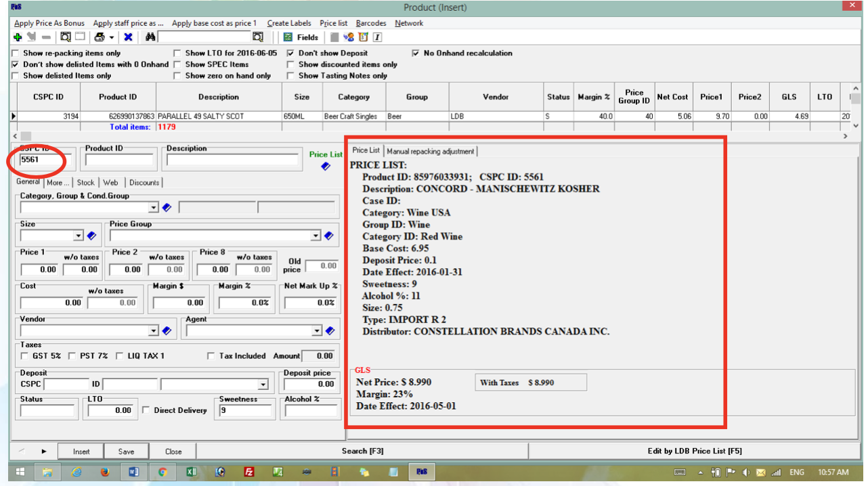The image size is (868, 486).
Task: Click the blue book icon beside Agent dropdown
Action: pos(330,331)
